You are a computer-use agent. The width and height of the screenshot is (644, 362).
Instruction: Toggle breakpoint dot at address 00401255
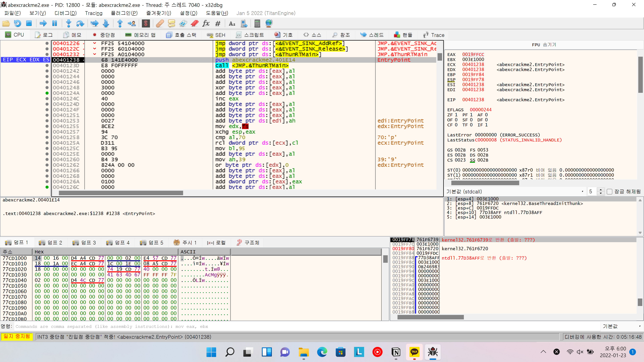point(47,126)
